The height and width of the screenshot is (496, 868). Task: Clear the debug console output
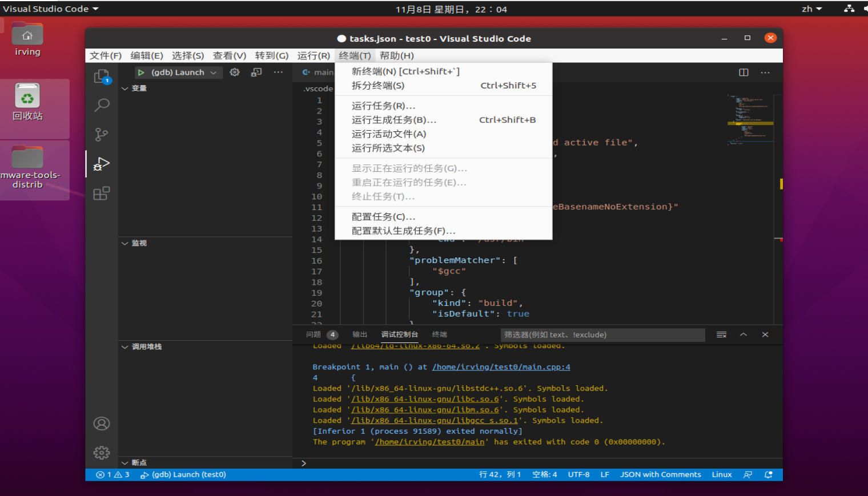(722, 334)
